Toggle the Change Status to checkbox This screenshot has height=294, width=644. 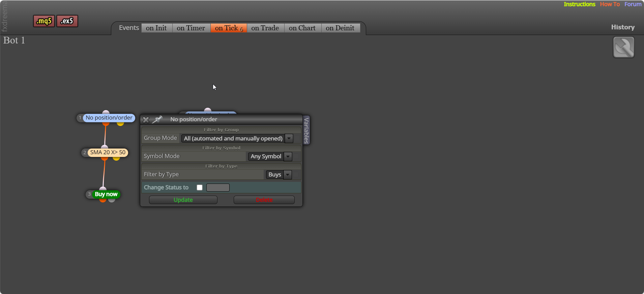pyautogui.click(x=200, y=188)
